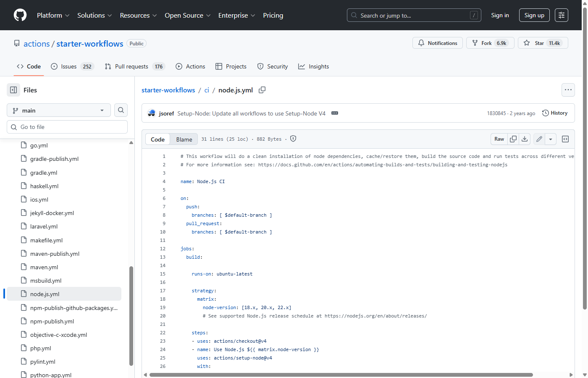Click the search or jump to field
This screenshot has width=588, height=378.
pyautogui.click(x=414, y=15)
